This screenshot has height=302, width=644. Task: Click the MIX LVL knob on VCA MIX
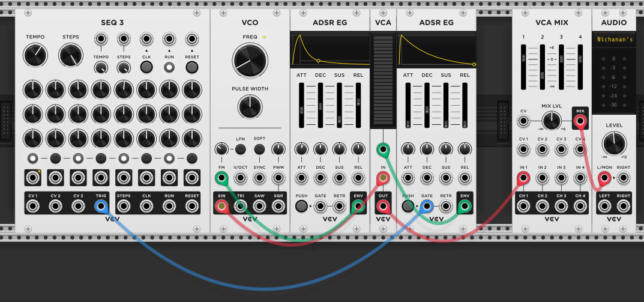[x=552, y=121]
